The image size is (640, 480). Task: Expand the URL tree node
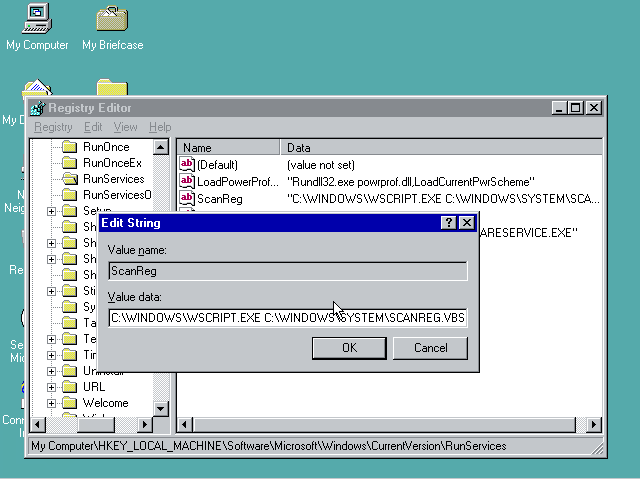coord(51,387)
